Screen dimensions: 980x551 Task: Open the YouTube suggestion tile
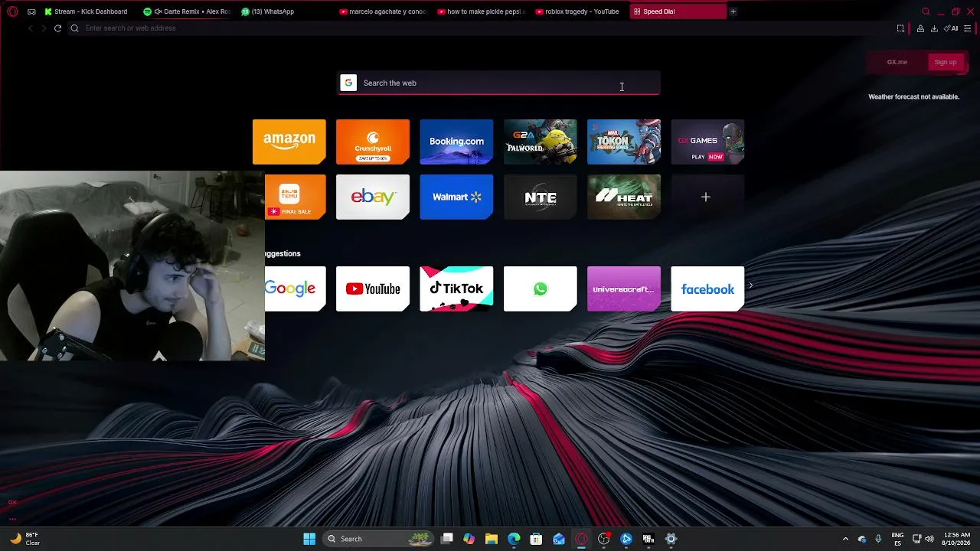[x=373, y=289]
